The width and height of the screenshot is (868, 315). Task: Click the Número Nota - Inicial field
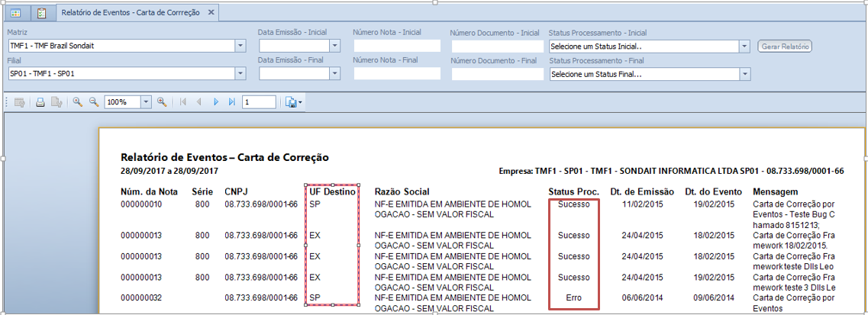pyautogui.click(x=397, y=46)
